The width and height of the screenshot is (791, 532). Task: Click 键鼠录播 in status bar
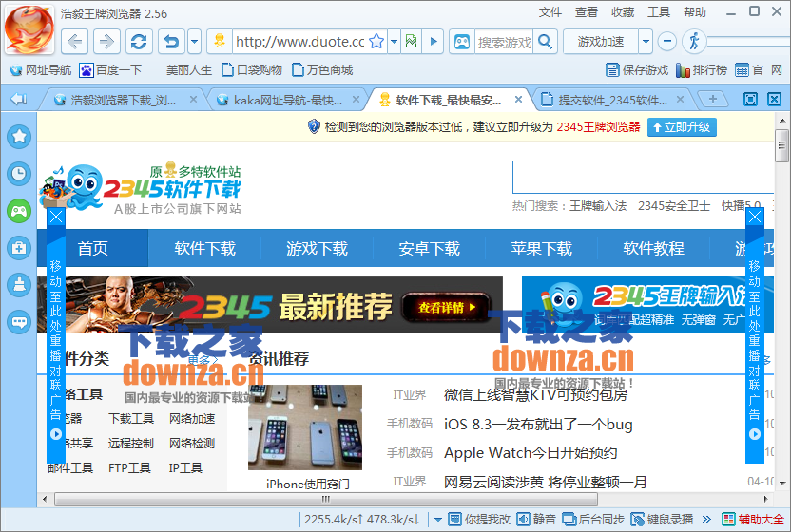pyautogui.click(x=662, y=519)
